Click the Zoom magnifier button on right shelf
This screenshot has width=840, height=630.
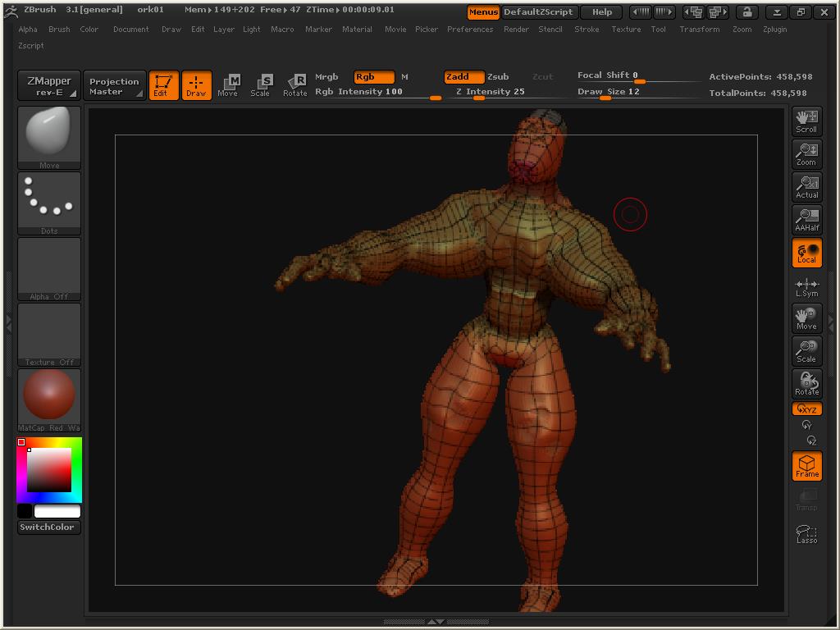point(807,154)
